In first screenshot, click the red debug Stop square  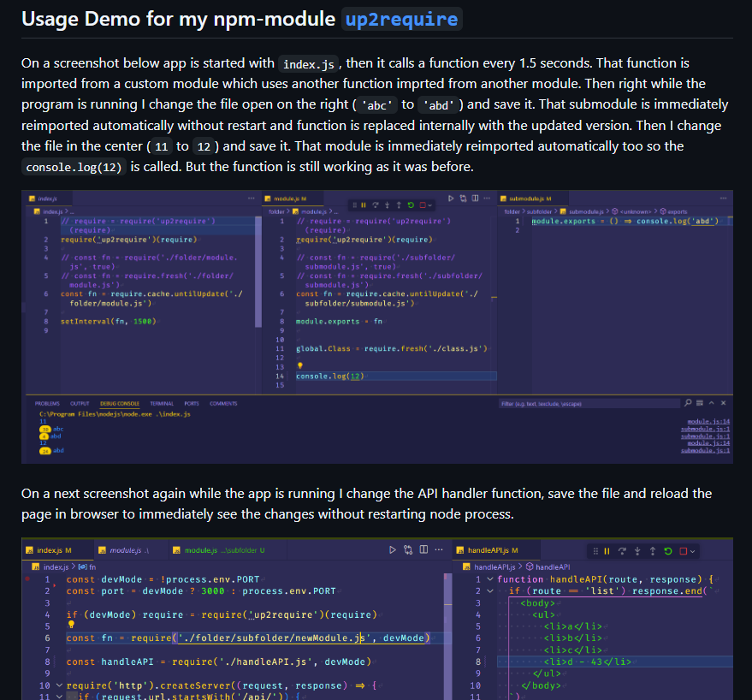(423, 205)
